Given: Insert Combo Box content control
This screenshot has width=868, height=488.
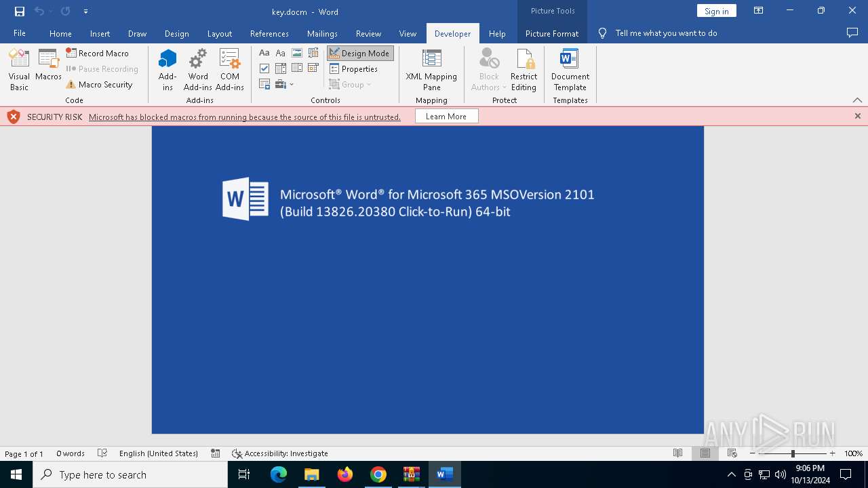Looking at the screenshot, I should (x=281, y=68).
